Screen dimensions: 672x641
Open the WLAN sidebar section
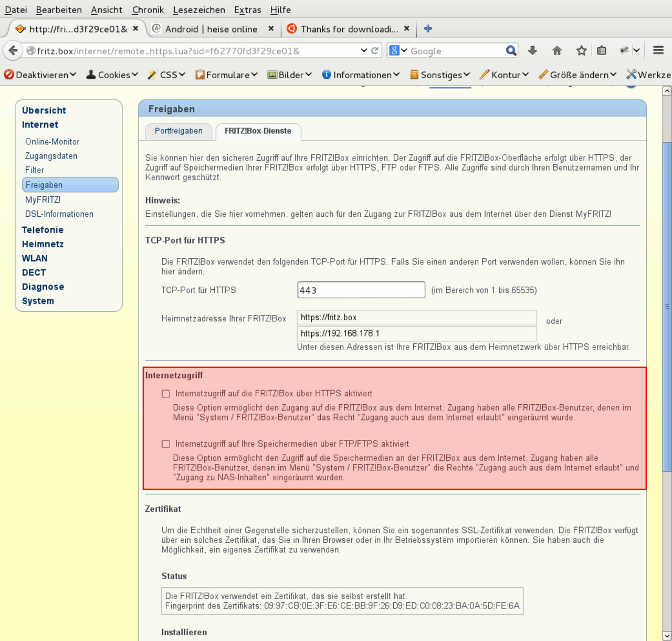35,258
